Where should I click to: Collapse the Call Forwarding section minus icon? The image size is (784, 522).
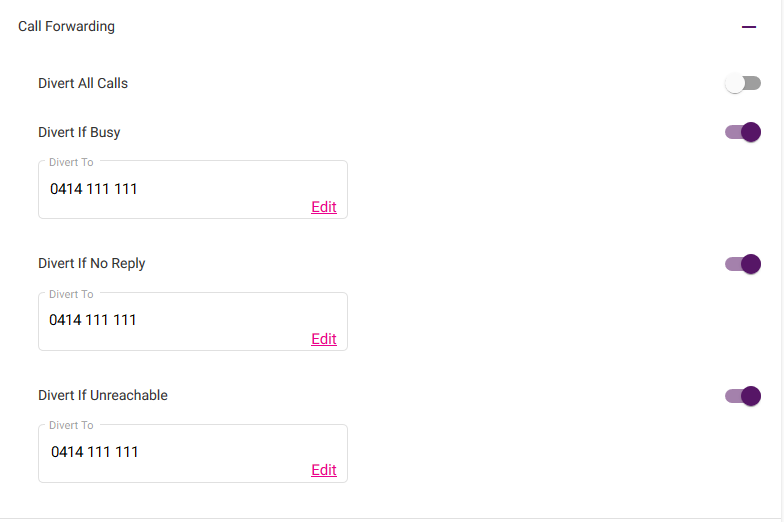[x=749, y=27]
